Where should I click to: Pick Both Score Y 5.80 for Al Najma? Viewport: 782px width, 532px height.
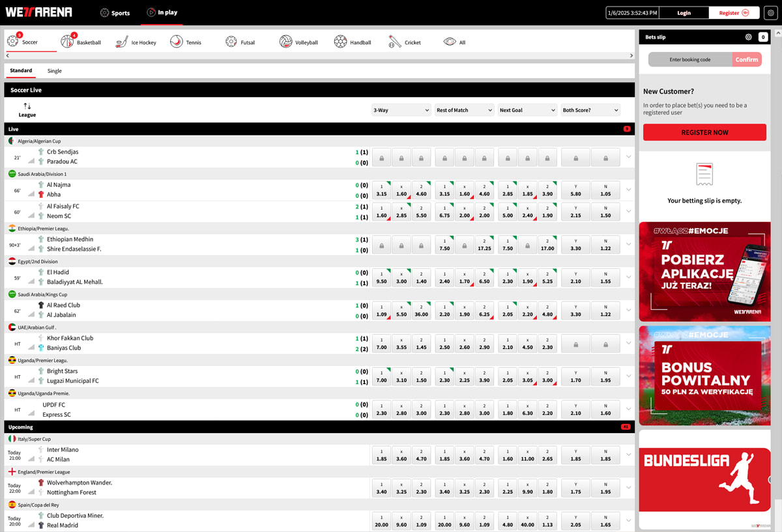pos(575,189)
